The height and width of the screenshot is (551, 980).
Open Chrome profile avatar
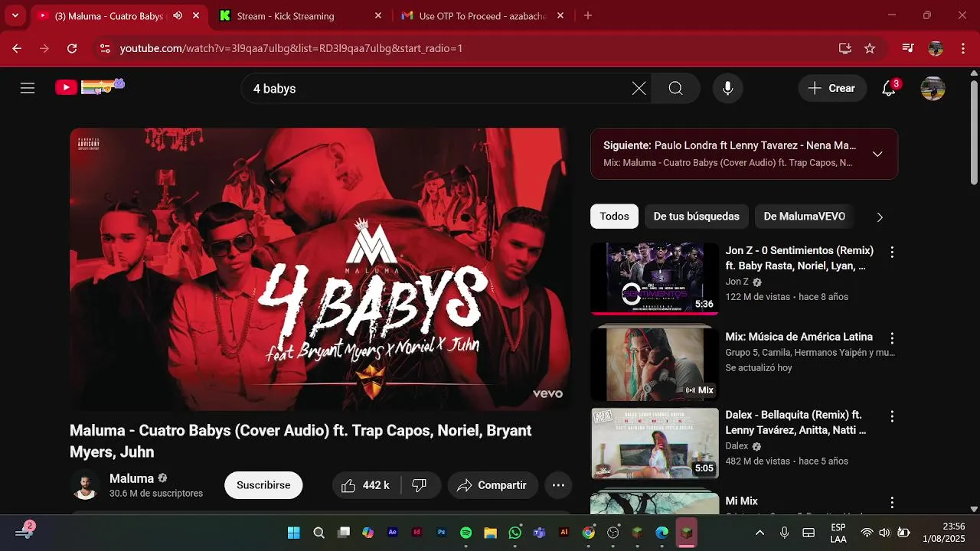point(936,48)
